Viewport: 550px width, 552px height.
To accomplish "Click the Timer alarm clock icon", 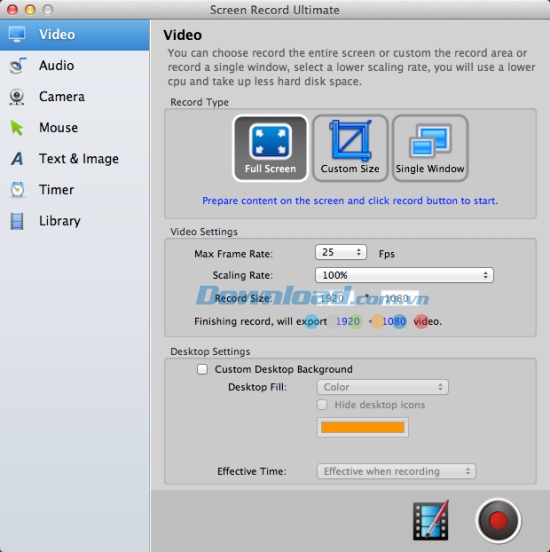I will point(17,190).
